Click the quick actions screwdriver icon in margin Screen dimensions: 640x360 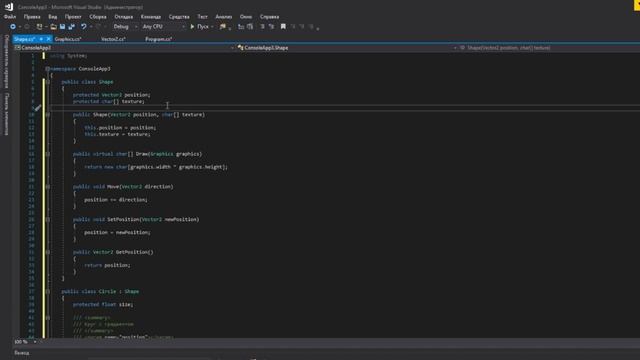[x=38, y=108]
